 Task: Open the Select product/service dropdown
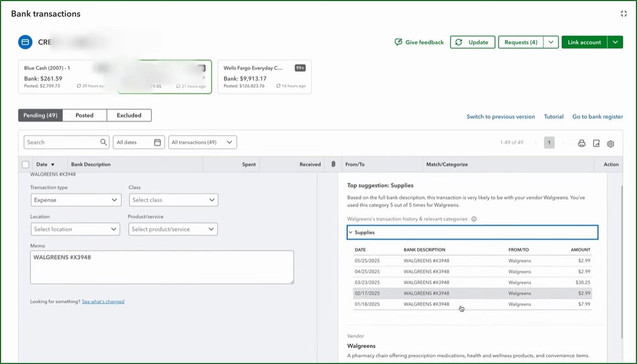click(173, 229)
